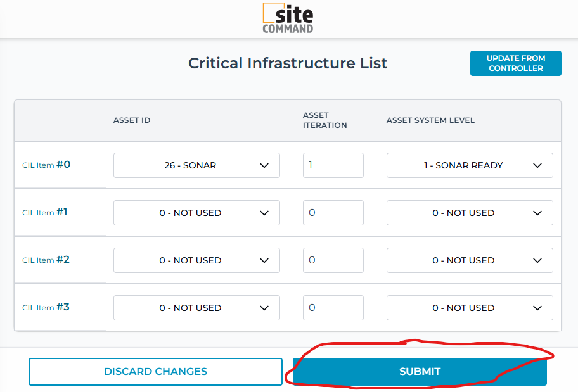
Task: Select Asset Iteration field for CIL Item #2
Action: point(333,260)
